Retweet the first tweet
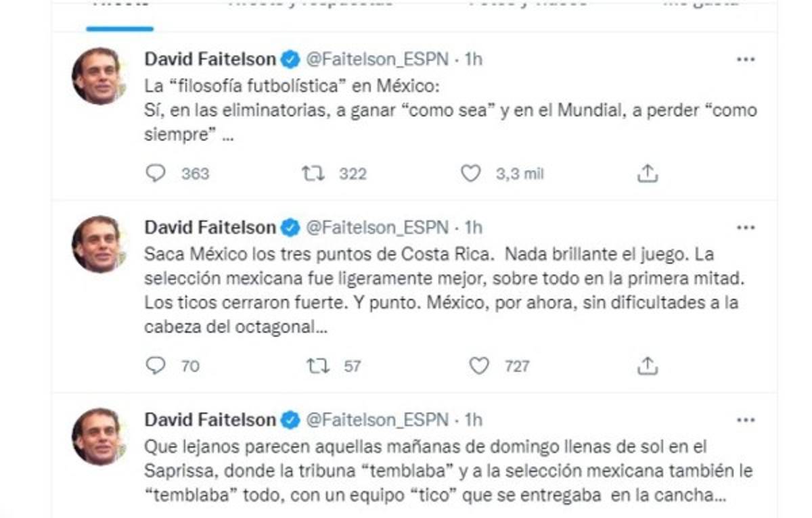 [x=313, y=174]
